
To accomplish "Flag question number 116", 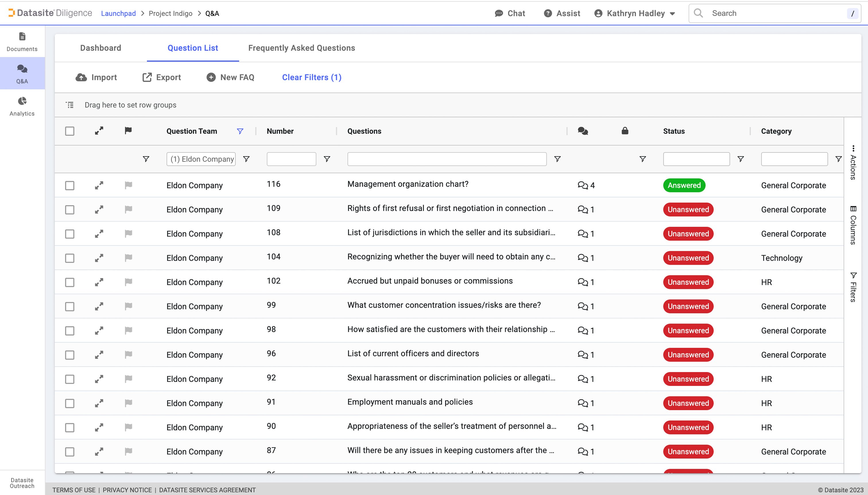I will (128, 185).
